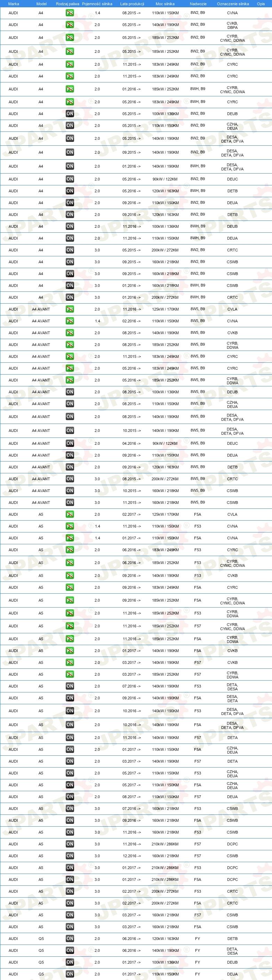Select 'DEUC' in the A4 8W2 row

point(232,179)
